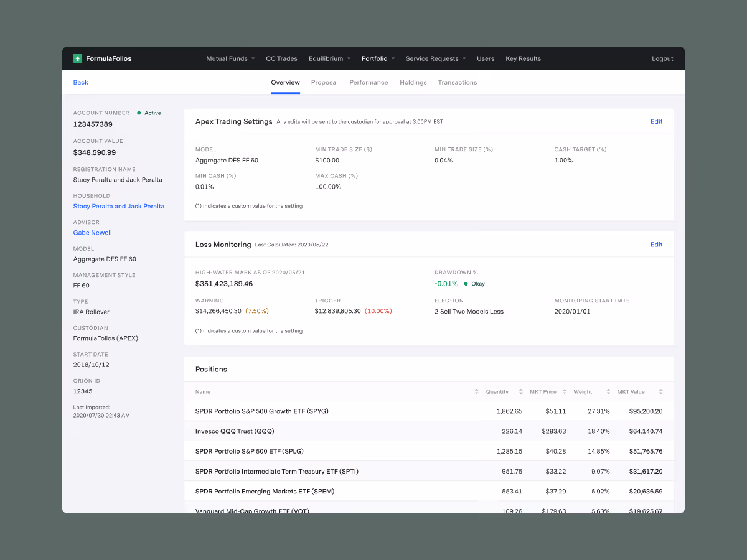
Task: Click election value 2 Sell Two Models Less
Action: (469, 311)
